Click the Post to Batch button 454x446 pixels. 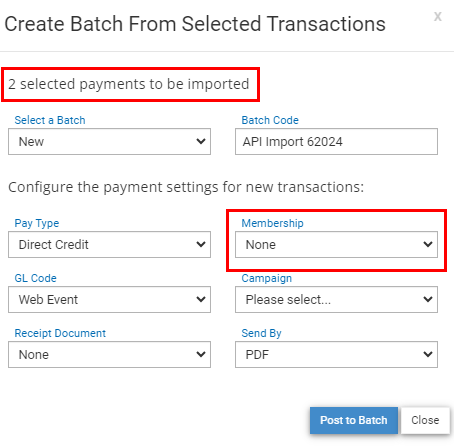[354, 420]
